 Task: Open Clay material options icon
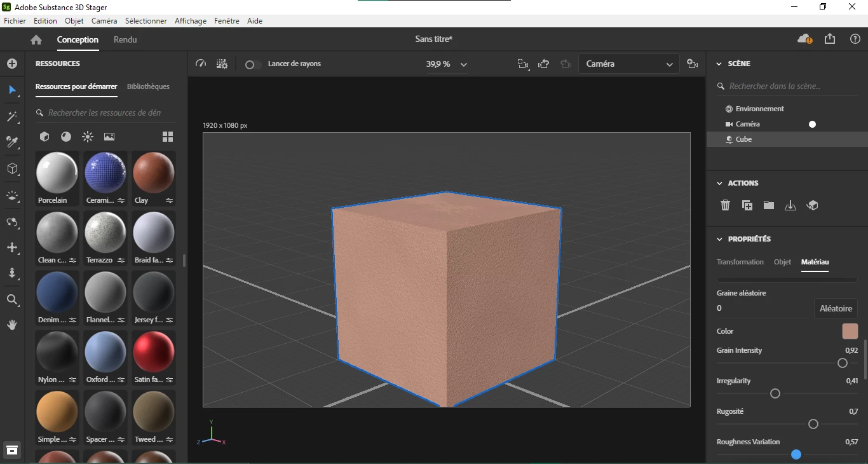(170, 201)
